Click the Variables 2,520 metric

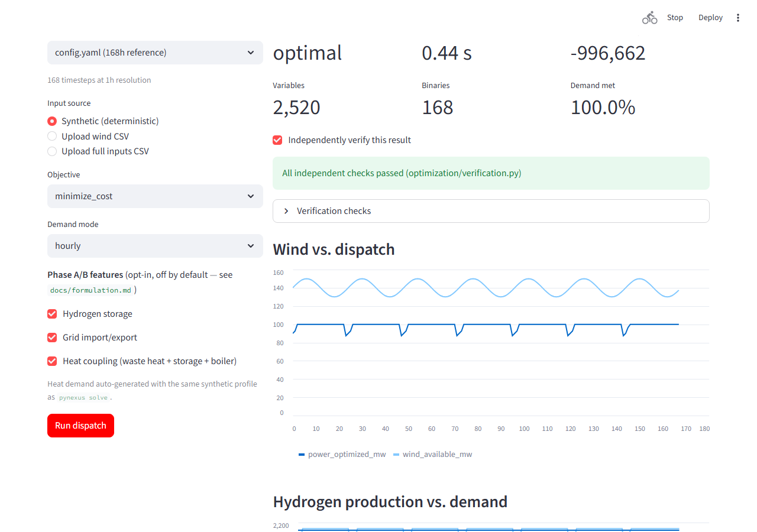point(296,100)
